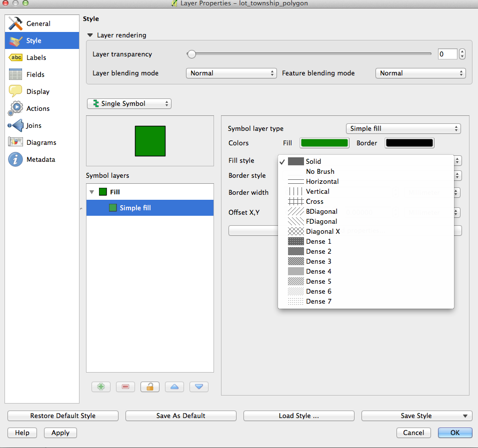Open the Joins section

[x=33, y=125]
